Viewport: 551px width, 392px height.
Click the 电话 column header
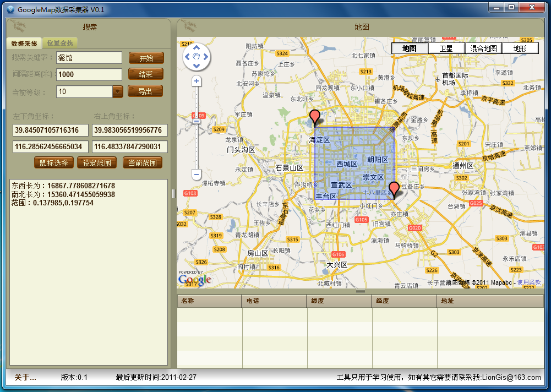(x=274, y=301)
